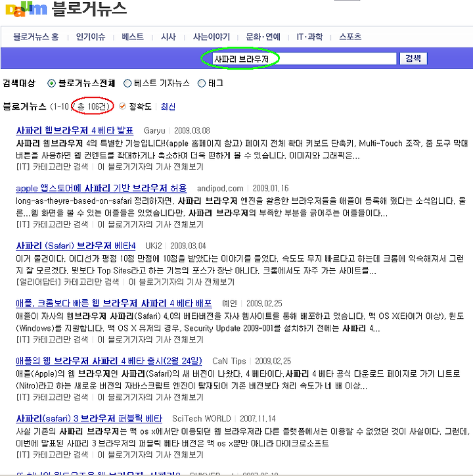The height and width of the screenshot is (476, 473).
Task: Select 베스트 기자뉴스 radio option
Action: (127, 83)
